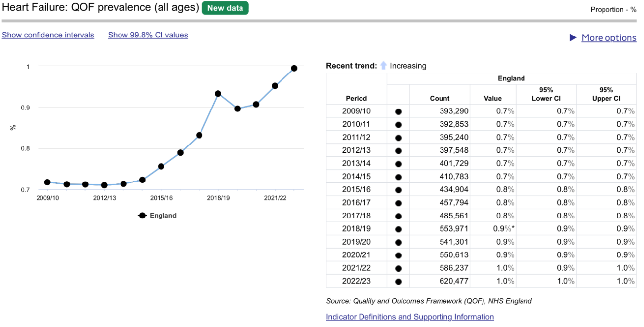644x327 pixels.
Task: Select the final 2022/23 data point on the chart
Action: point(295,68)
